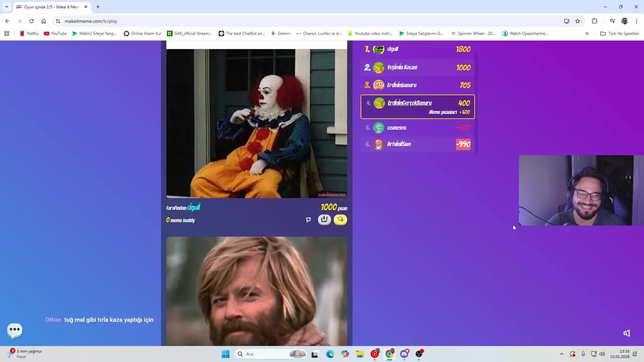Open the Charon, Lucifer bookmark
Viewport: 644px width, 362px height.
pyautogui.click(x=319, y=34)
